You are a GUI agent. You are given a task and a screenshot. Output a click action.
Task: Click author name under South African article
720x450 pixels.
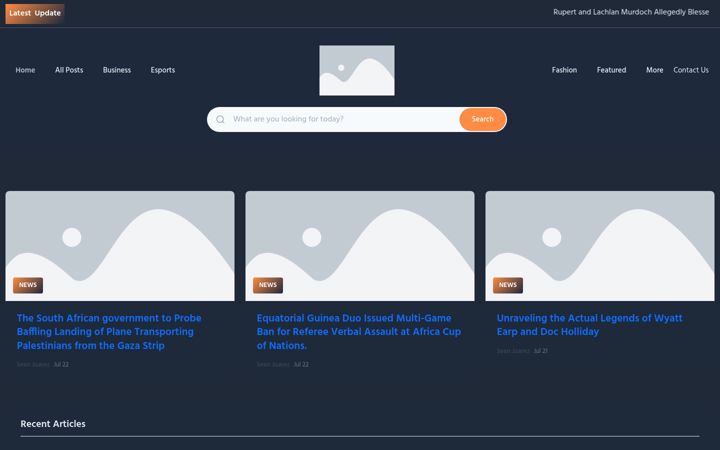pos(33,365)
